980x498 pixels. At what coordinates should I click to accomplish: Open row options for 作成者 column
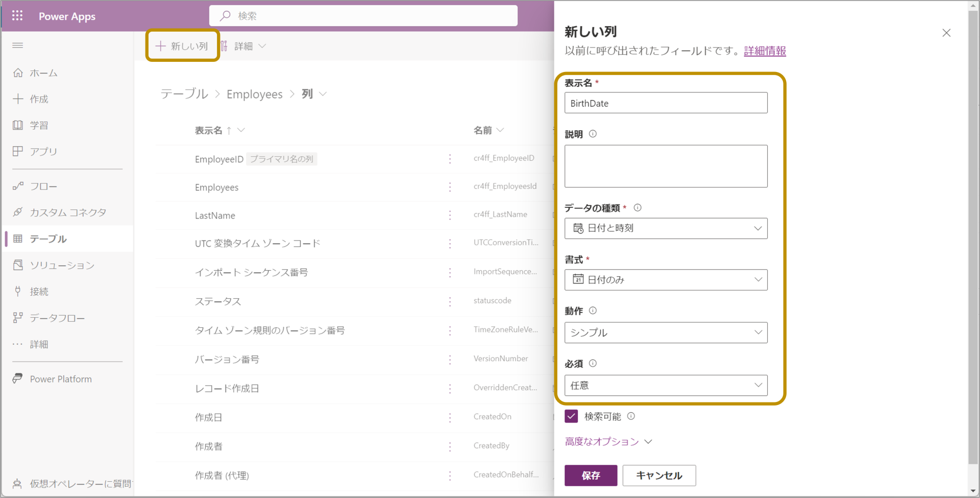[450, 446]
